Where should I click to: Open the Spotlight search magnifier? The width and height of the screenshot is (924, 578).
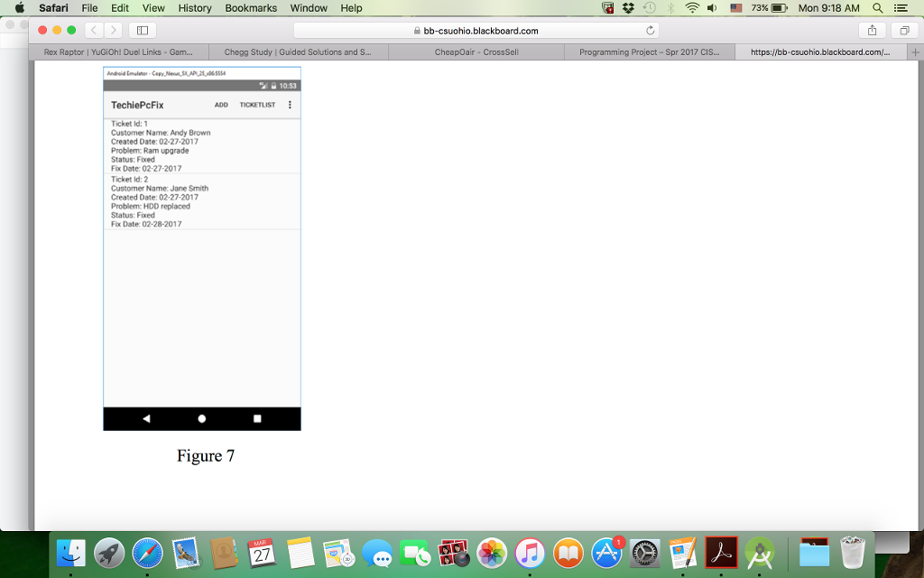[876, 7]
